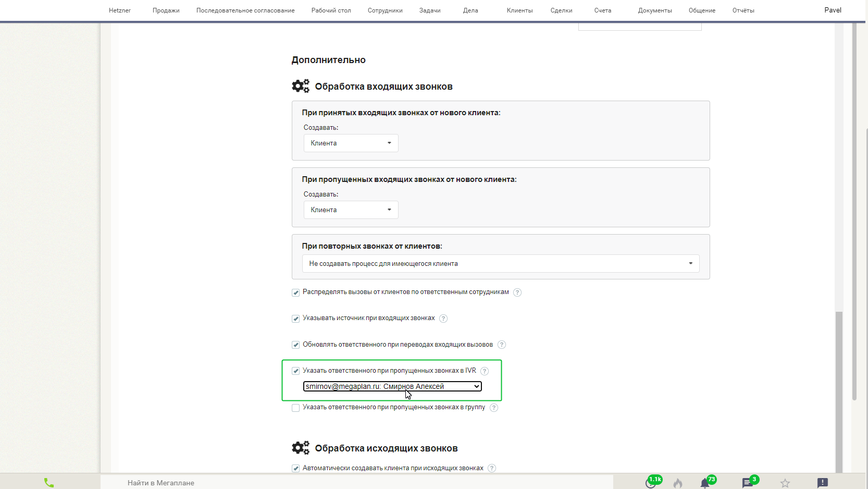Click the green phone icon

[x=49, y=483]
